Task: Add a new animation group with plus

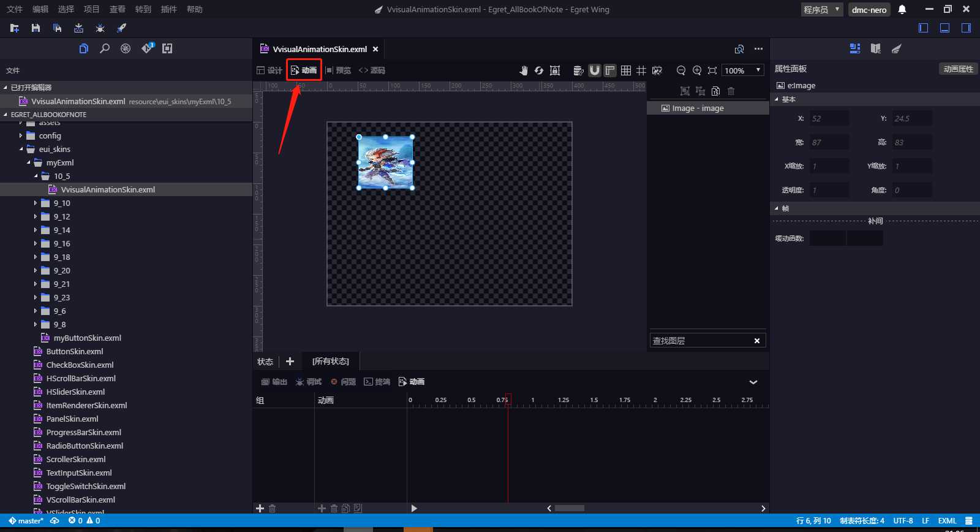Action: coord(260,508)
